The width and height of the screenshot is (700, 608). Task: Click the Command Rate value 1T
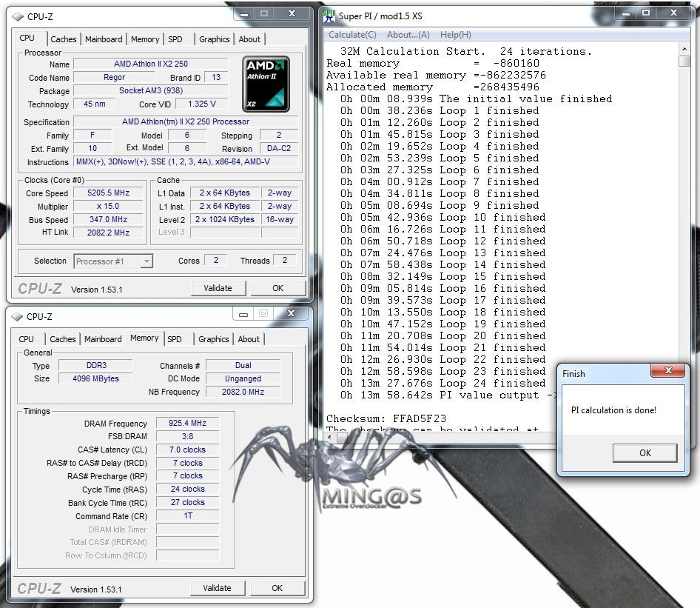(x=187, y=515)
